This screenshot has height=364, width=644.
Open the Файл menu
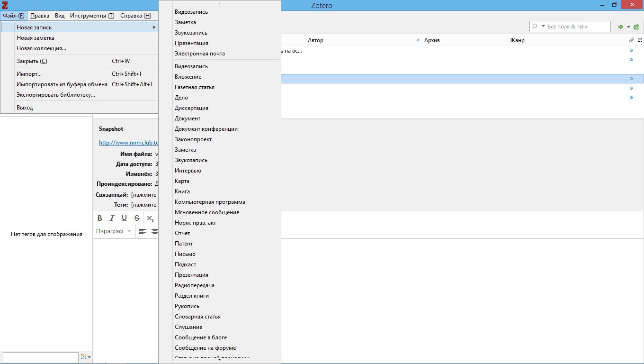(x=13, y=16)
